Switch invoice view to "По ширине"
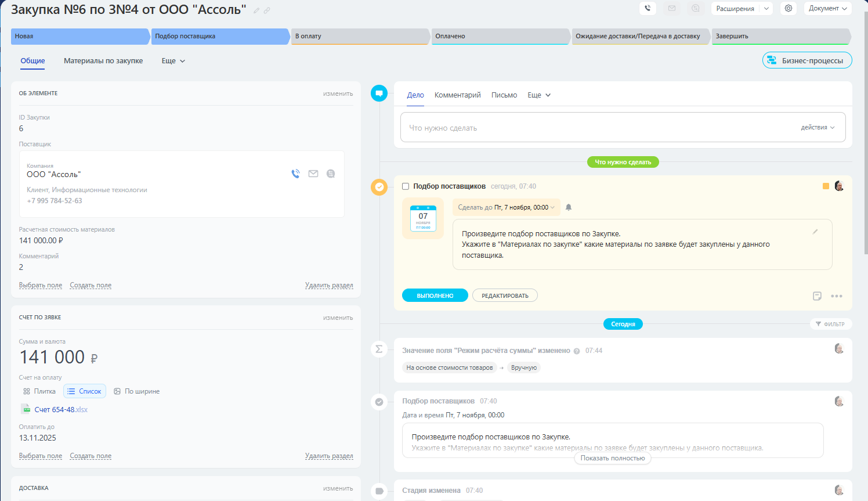868x501 pixels. click(x=136, y=391)
